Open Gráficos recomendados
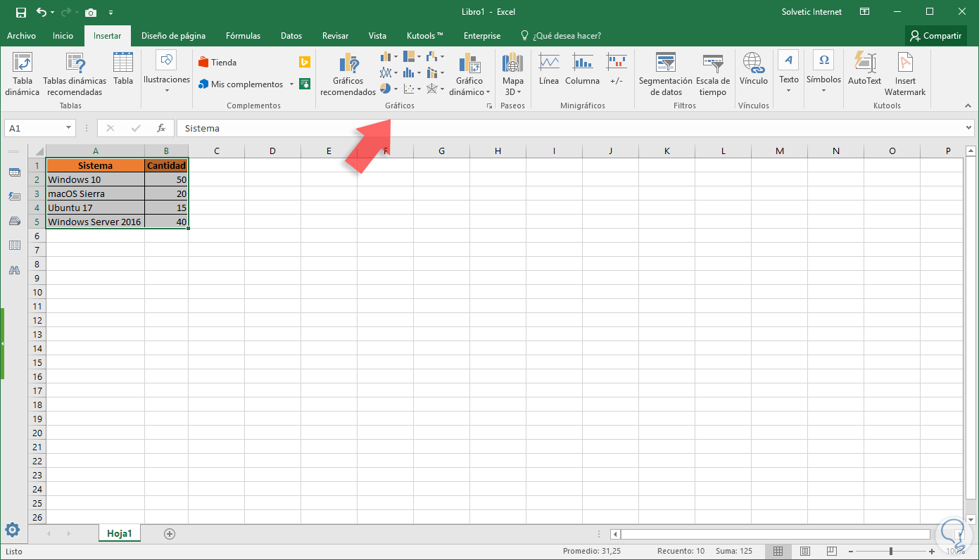 [348, 74]
